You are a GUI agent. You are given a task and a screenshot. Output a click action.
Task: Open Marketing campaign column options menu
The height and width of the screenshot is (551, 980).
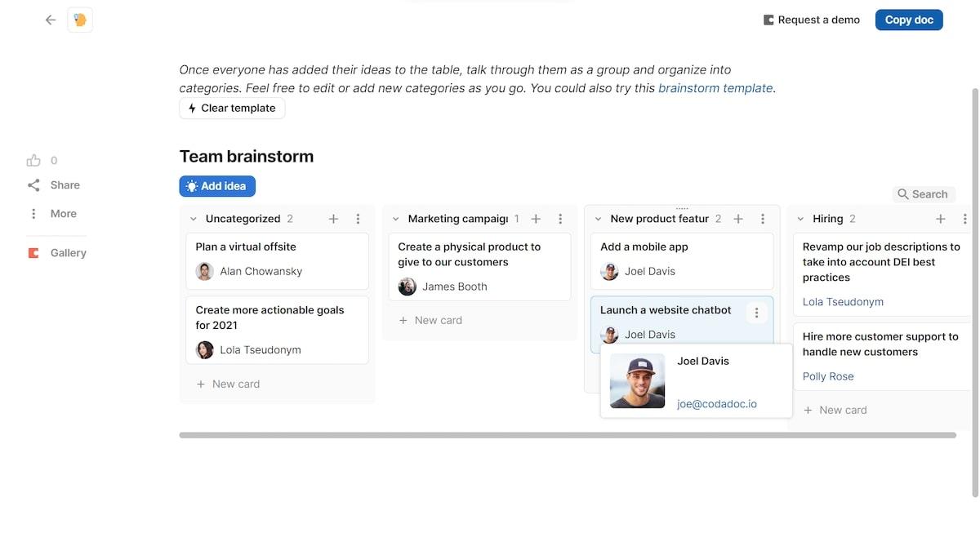(x=560, y=219)
